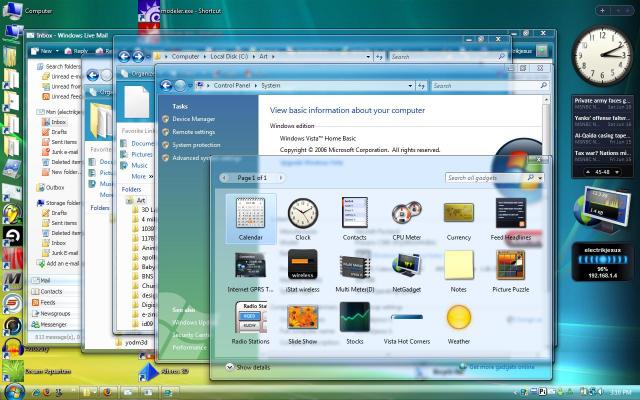Select Sent Items under main account

click(60, 142)
